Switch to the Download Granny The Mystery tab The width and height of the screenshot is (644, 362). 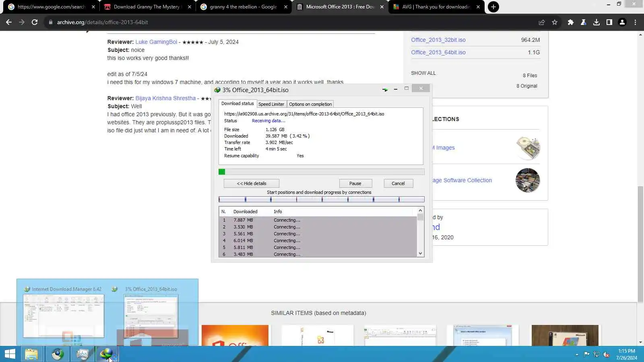(x=147, y=7)
